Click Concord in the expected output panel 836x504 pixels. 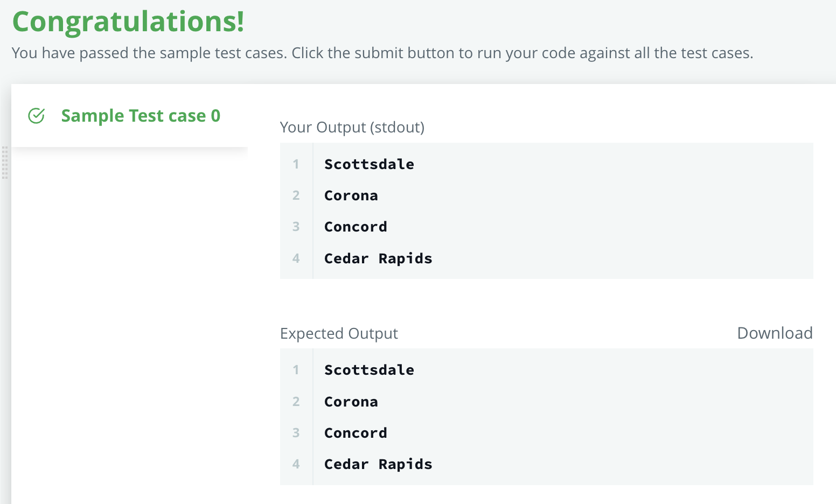[x=356, y=433]
